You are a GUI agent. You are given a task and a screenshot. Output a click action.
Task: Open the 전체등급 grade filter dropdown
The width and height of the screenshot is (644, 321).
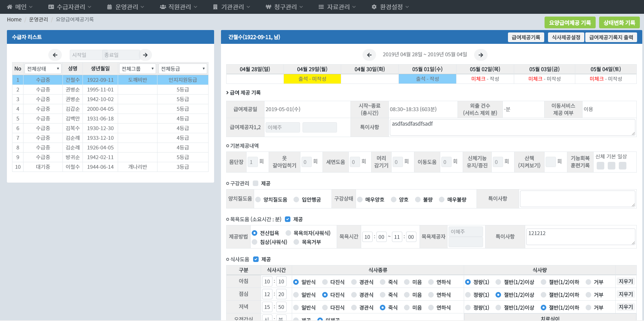(x=183, y=69)
